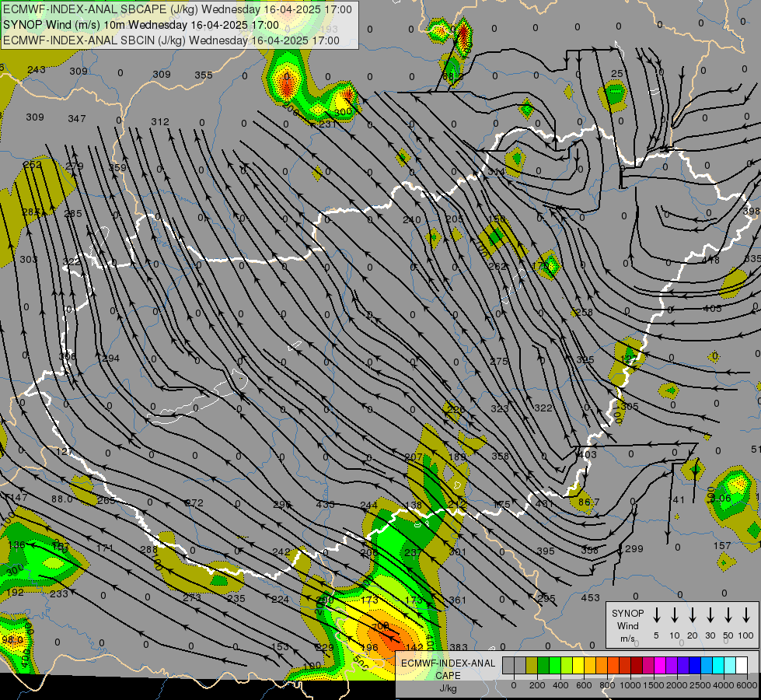Click the map value 347
The height and width of the screenshot is (700, 761).
77,118
